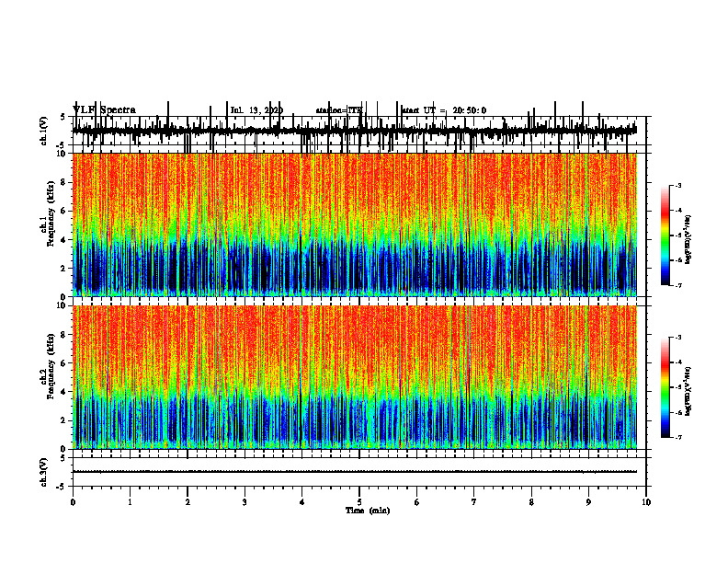Click the ch.1 colorbar log(PSD) unit label

point(688,239)
